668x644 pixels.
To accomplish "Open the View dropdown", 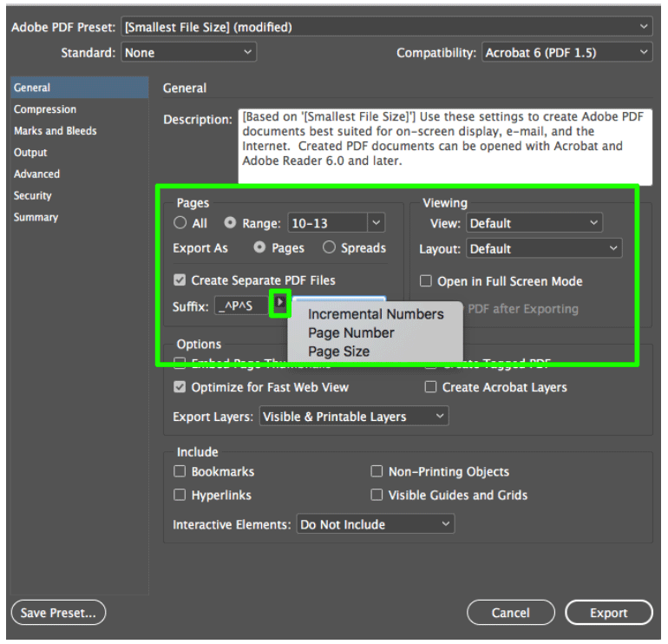I will pyautogui.click(x=534, y=223).
